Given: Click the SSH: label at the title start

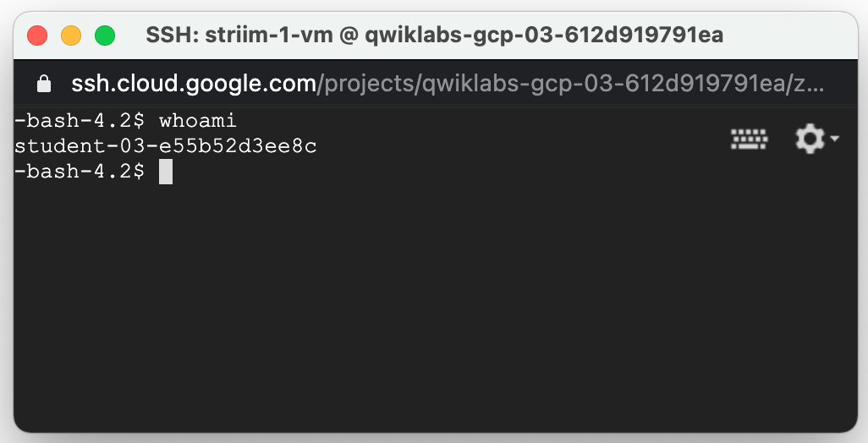Looking at the screenshot, I should pos(172,36).
